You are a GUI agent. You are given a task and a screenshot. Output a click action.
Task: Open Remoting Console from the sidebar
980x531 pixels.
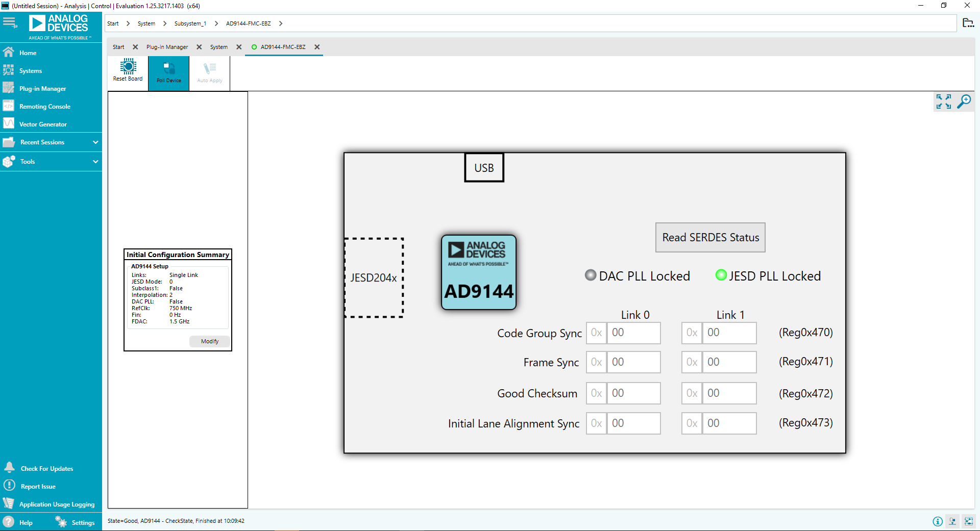pyautogui.click(x=44, y=107)
